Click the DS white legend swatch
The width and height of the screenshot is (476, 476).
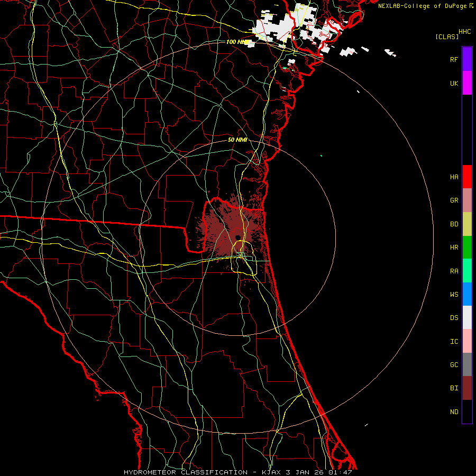[x=467, y=317]
